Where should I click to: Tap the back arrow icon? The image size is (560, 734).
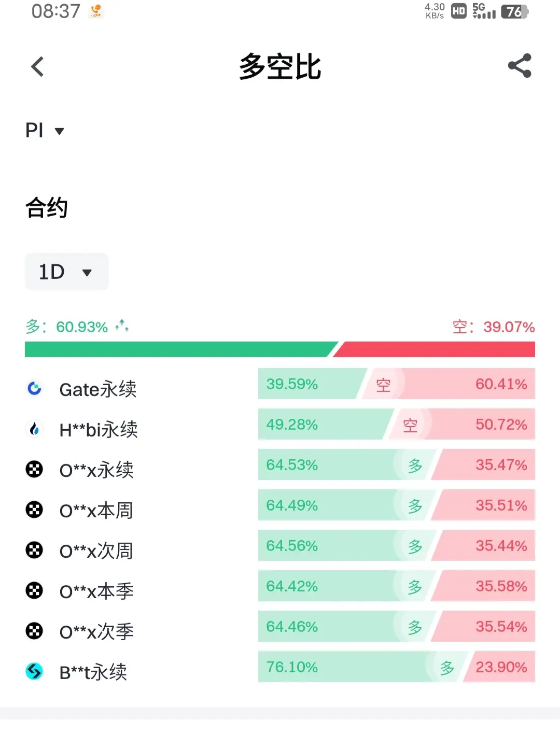tap(37, 67)
